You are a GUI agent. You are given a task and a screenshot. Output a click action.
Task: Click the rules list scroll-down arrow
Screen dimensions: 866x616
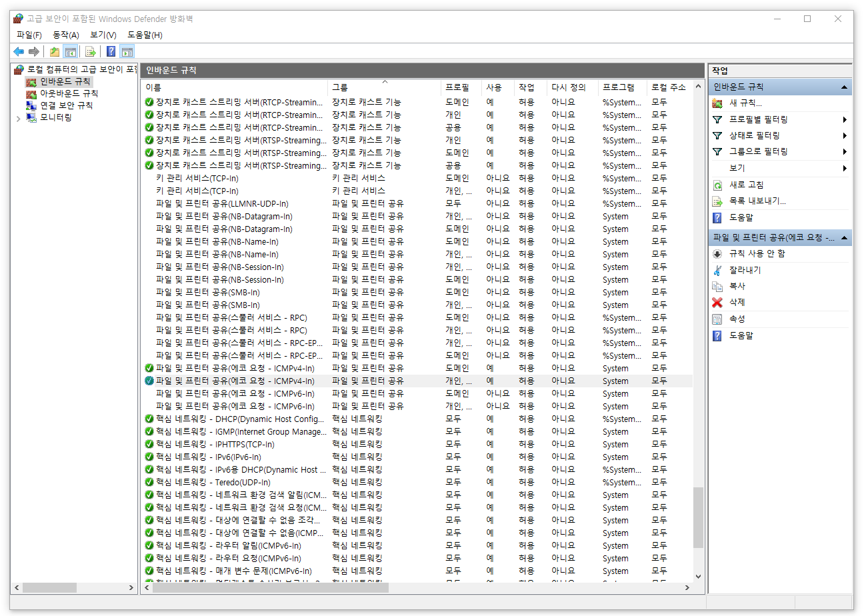point(699,576)
